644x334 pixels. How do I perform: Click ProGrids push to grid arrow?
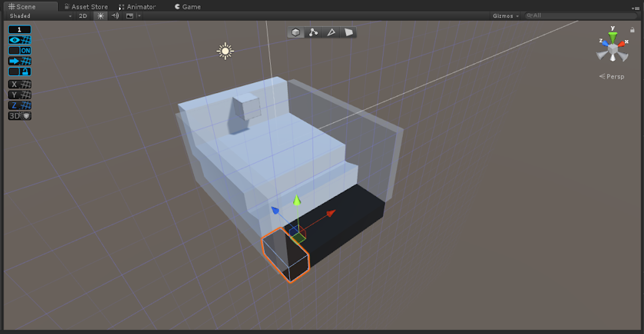(19, 61)
